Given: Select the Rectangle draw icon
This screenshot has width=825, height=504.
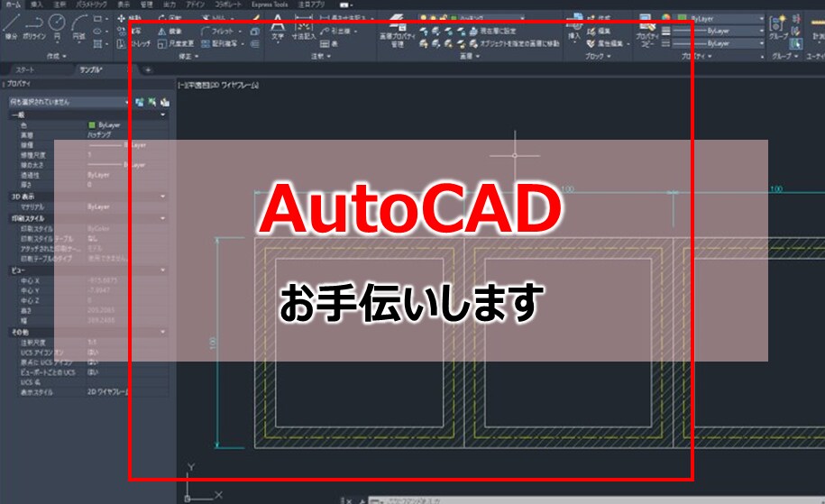Looking at the screenshot, I should click(98, 18).
